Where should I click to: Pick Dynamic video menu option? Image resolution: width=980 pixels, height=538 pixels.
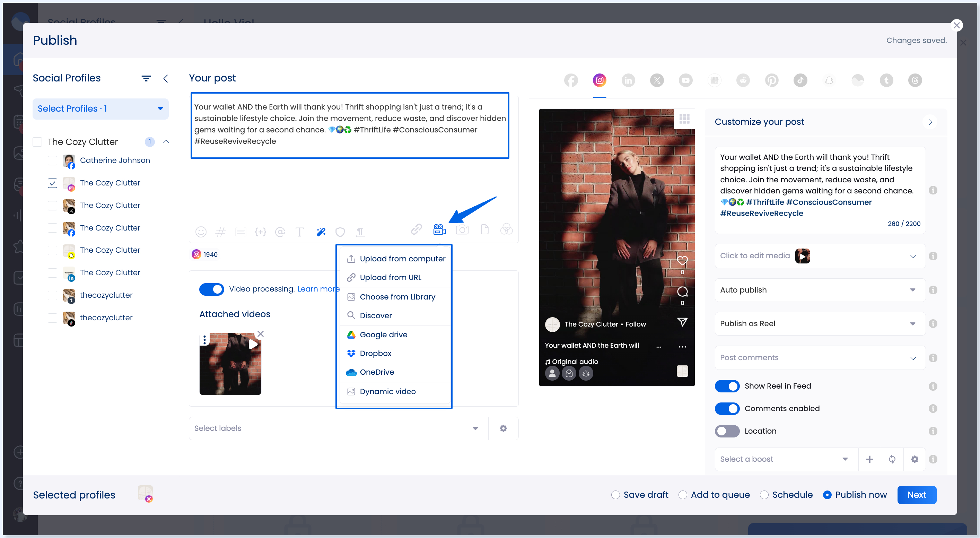coord(395,391)
